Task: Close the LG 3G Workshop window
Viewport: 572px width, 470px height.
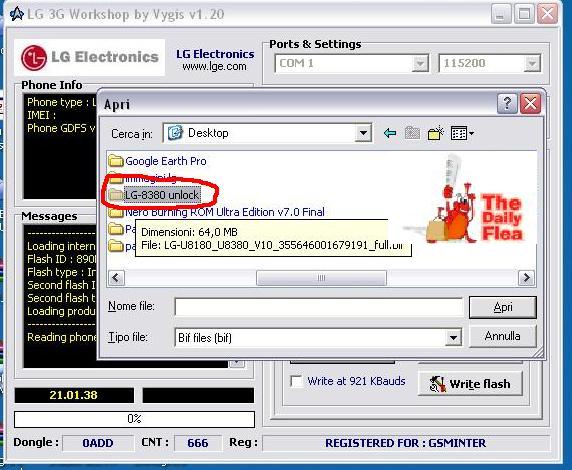Action: point(548,15)
